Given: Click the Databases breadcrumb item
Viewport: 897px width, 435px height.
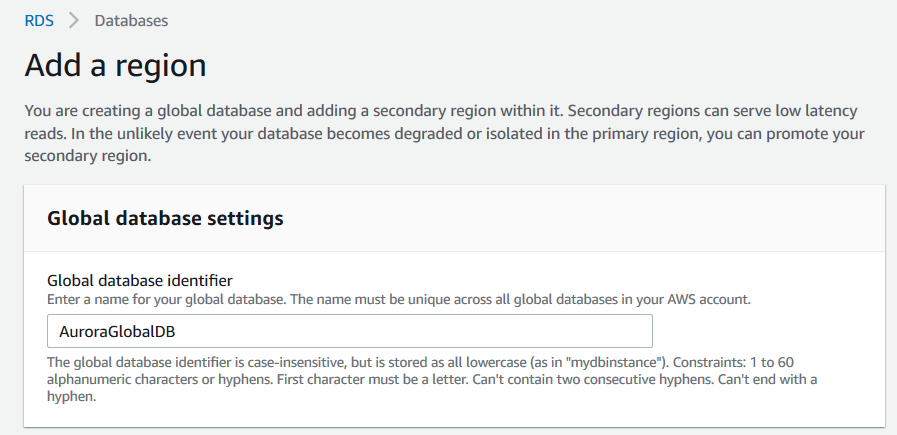Looking at the screenshot, I should coord(131,20).
